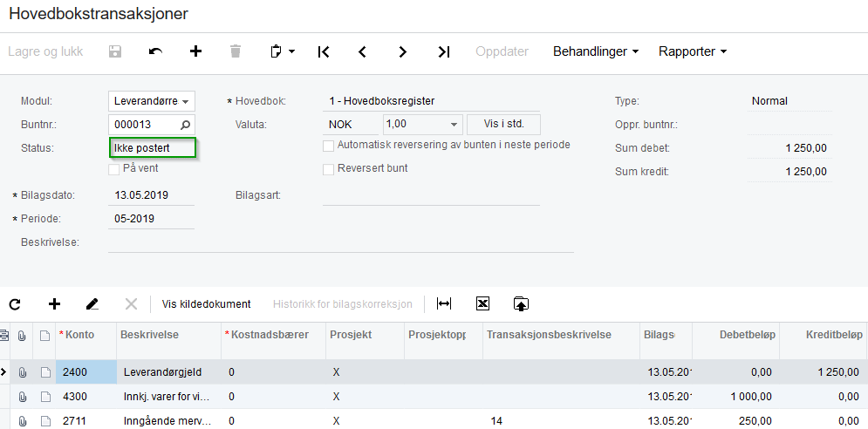Open the Rapporter menu
The width and height of the screenshot is (868, 429).
click(x=693, y=51)
